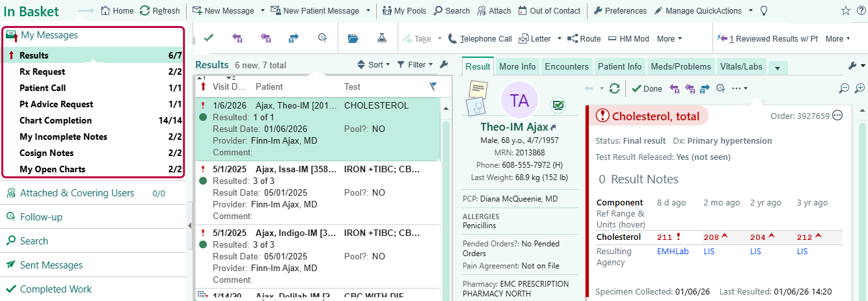Click the green monitor checkmark icon beside avatar
868x301 pixels.
(x=557, y=104)
